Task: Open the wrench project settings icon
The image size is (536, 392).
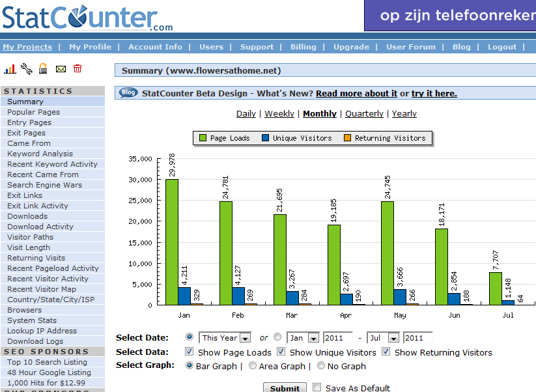Action: pos(26,69)
